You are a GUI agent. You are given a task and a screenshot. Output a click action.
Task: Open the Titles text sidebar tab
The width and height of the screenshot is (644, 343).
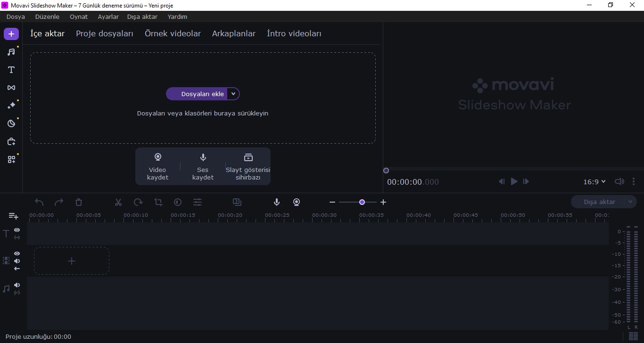[x=11, y=70]
